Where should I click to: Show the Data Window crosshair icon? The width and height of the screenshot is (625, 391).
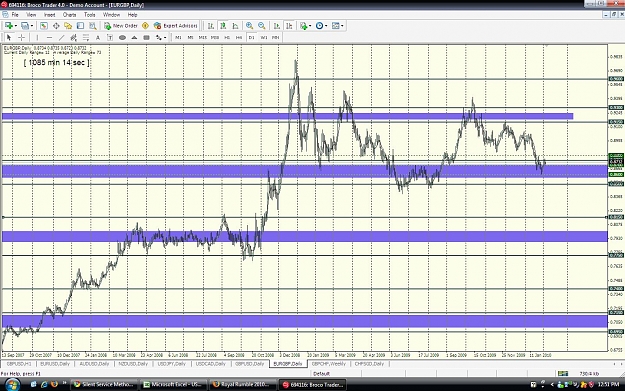tap(56, 26)
